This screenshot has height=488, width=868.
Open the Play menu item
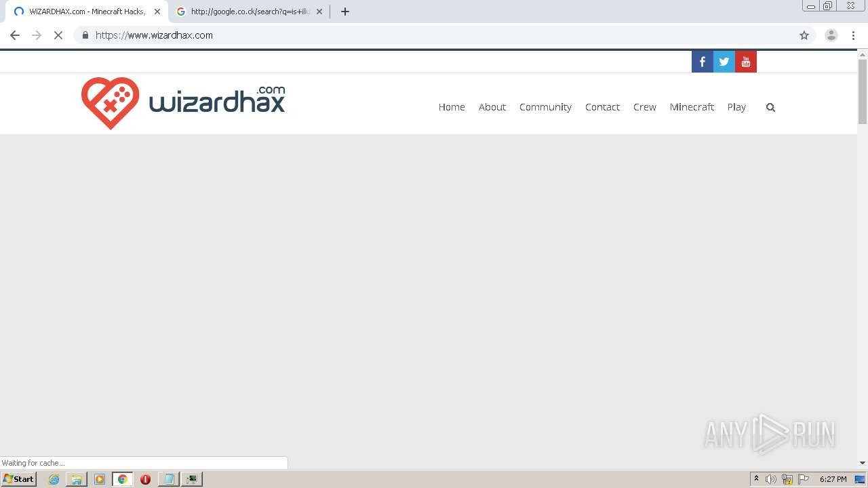click(x=736, y=107)
